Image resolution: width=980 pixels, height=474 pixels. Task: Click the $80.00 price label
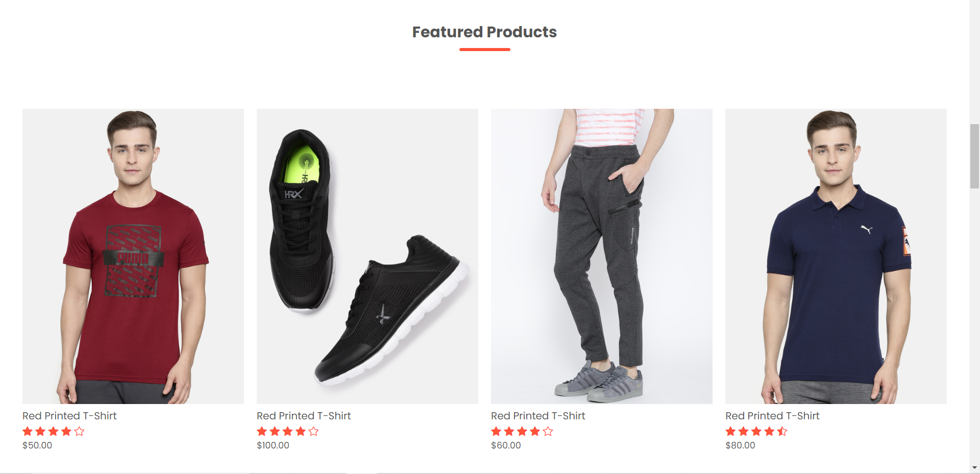point(740,445)
